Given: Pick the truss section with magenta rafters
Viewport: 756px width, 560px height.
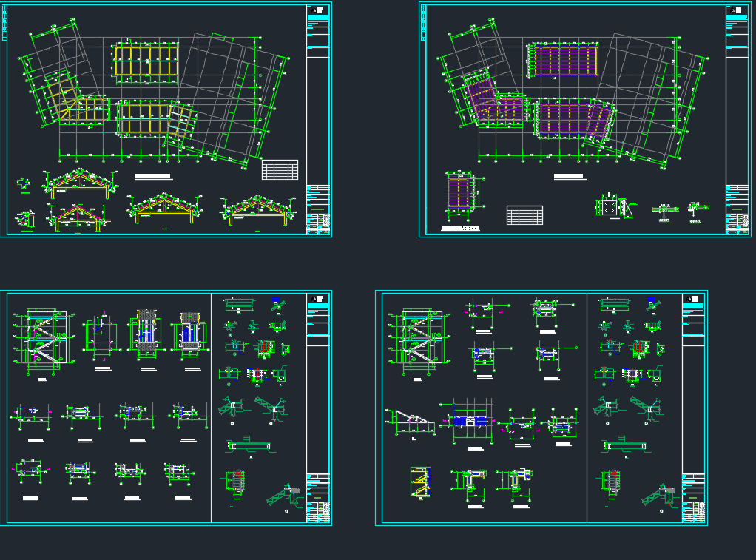Looking at the screenshot, I should click(x=77, y=217).
